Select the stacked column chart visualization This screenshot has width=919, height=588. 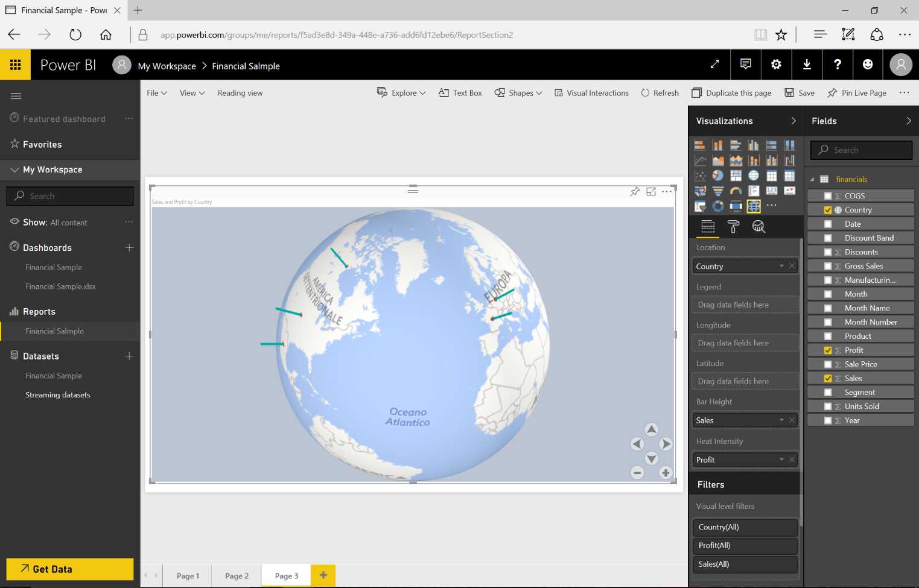717,145
